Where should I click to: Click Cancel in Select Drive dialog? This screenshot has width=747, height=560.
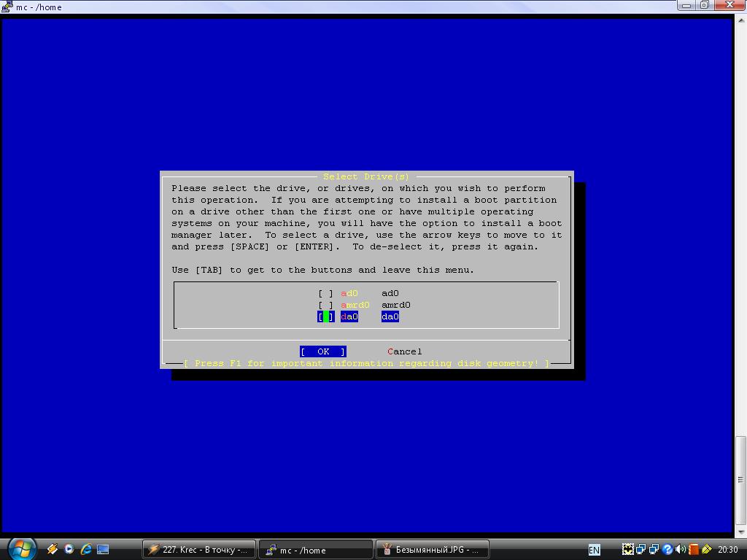[404, 351]
